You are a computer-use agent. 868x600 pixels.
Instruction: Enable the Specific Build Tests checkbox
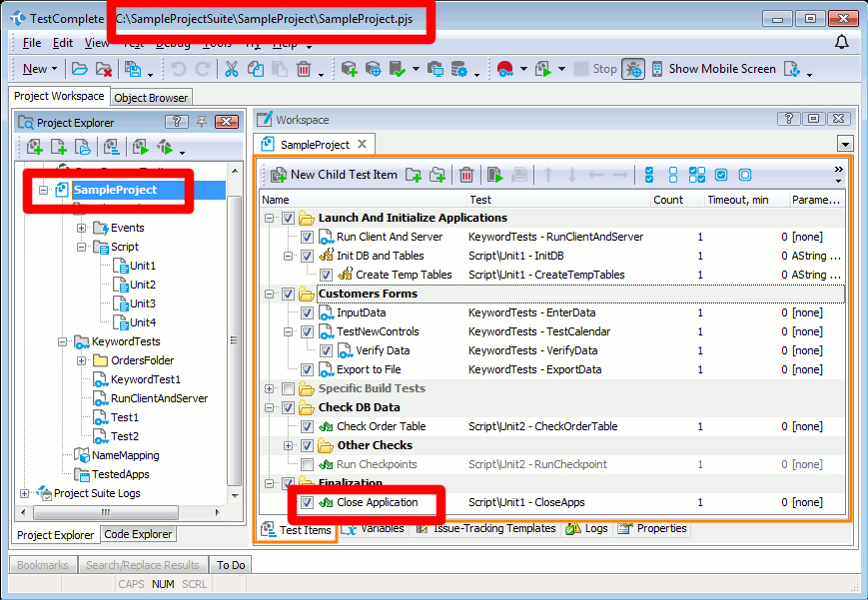click(x=289, y=388)
